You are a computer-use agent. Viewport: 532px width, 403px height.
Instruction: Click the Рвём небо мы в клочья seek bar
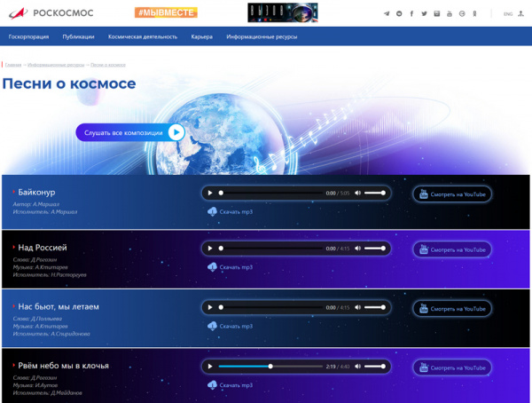point(270,366)
